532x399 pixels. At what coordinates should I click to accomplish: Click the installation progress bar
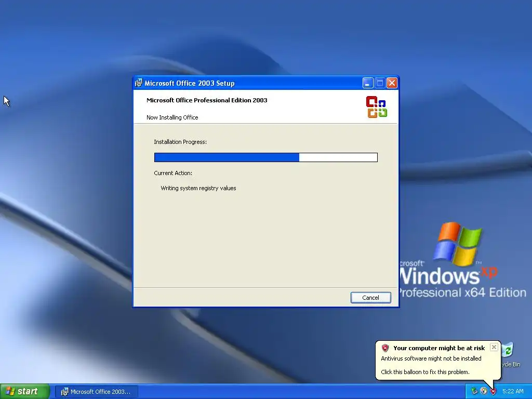(x=265, y=157)
